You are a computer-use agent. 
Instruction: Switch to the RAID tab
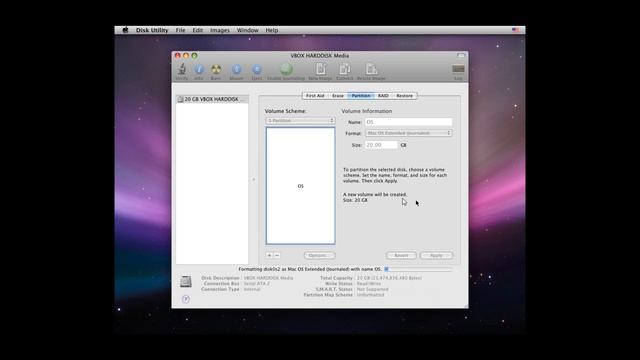[383, 96]
